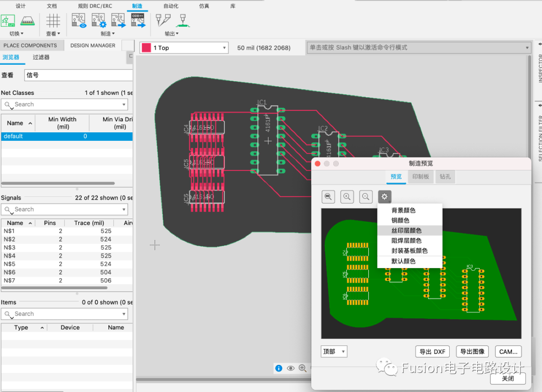The height and width of the screenshot is (392, 542).
Task: Open the 规则 DRC/ERC ribbon tab
Action: pyautogui.click(x=95, y=6)
